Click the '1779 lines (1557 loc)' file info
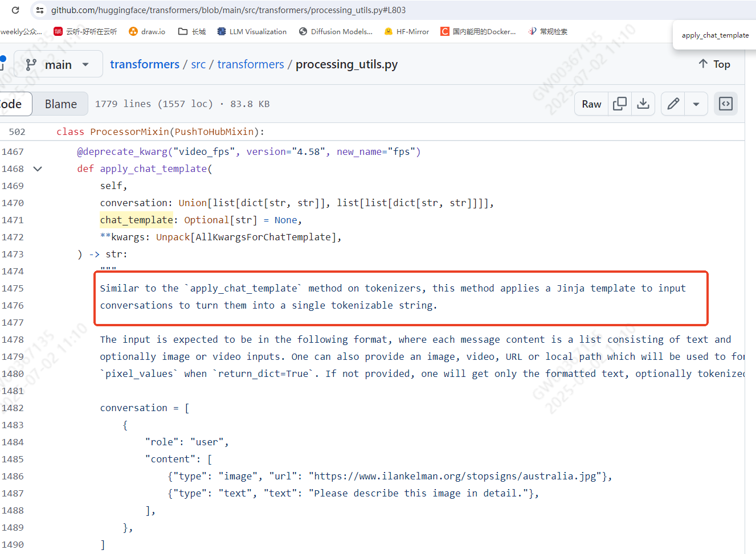This screenshot has height=554, width=756. click(x=154, y=104)
